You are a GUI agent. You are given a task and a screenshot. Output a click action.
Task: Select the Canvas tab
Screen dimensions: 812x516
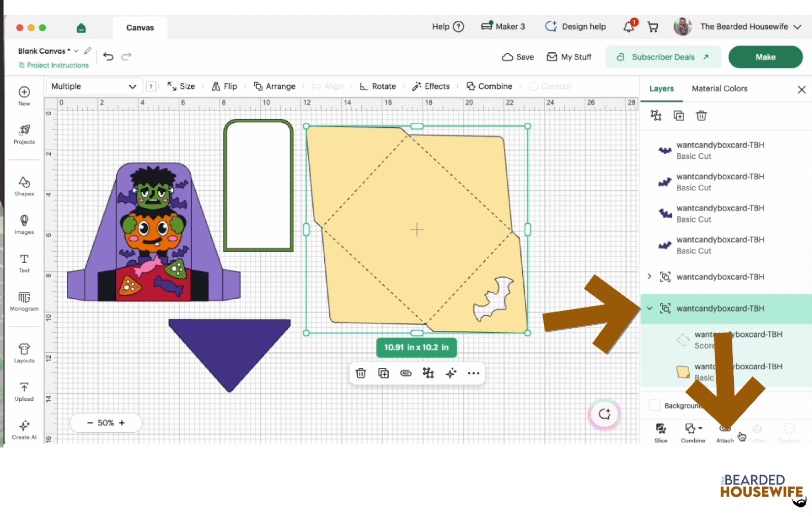tap(140, 28)
